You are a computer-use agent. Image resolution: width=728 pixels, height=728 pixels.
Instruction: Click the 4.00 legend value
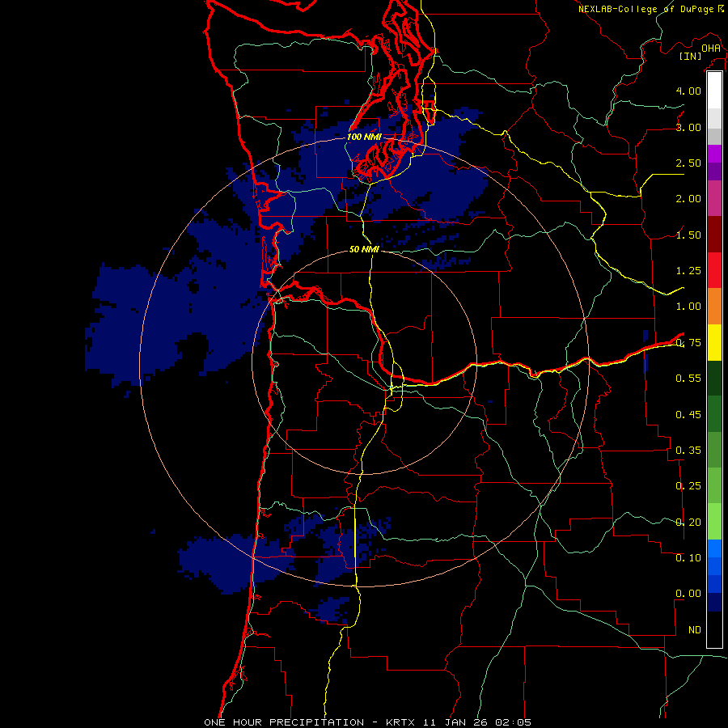[x=688, y=91]
